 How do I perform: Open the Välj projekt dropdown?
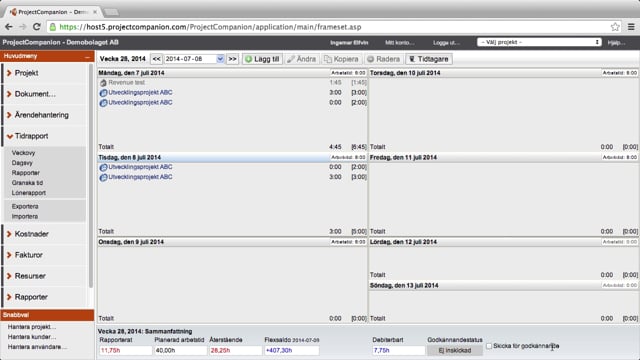point(539,42)
